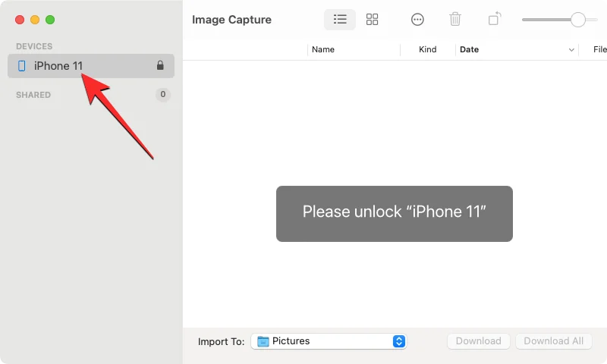Click the Image Capture window title
Image resolution: width=607 pixels, height=364 pixels.
[231, 20]
